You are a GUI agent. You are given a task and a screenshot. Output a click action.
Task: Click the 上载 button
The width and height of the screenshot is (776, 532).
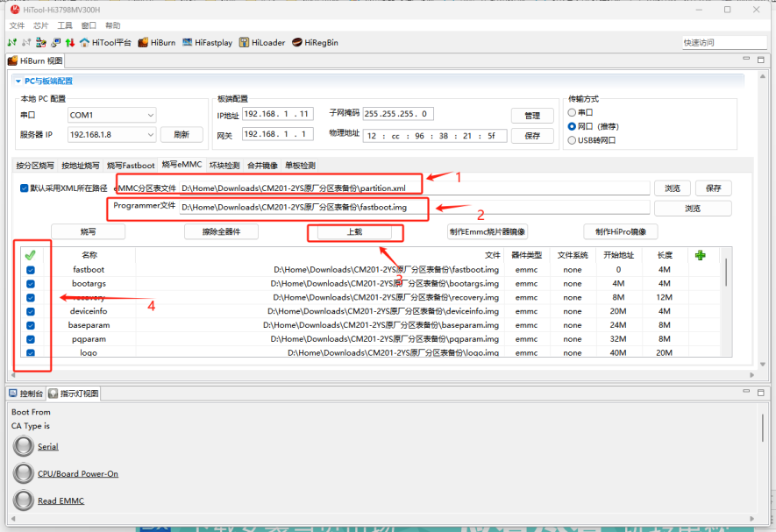coord(355,232)
